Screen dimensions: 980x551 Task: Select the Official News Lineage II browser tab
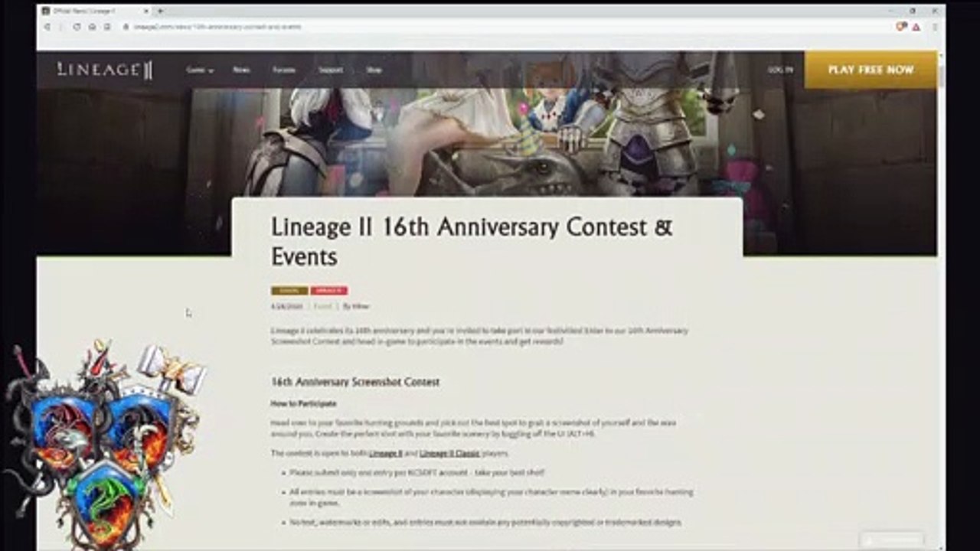(96, 11)
